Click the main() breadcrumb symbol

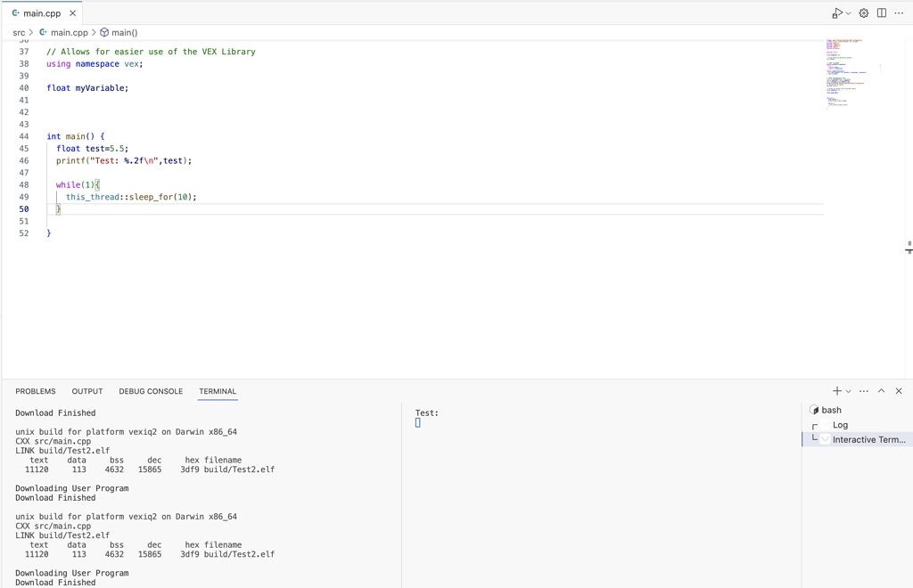tap(119, 33)
